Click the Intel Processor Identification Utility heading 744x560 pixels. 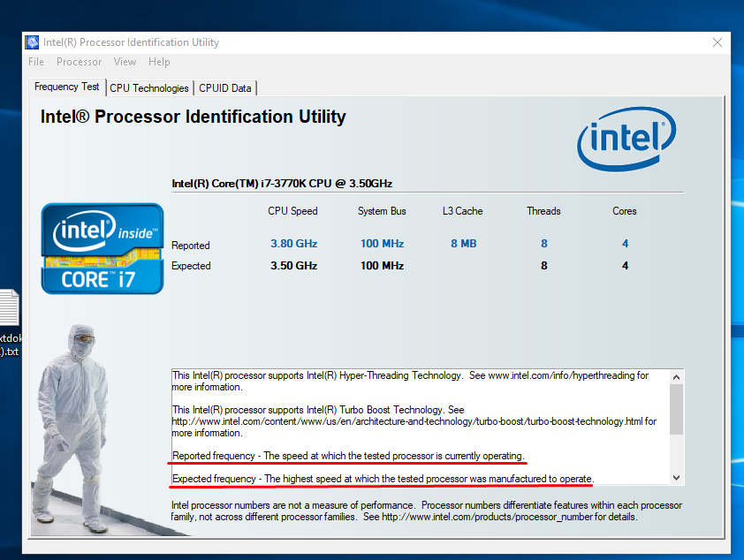coord(194,117)
